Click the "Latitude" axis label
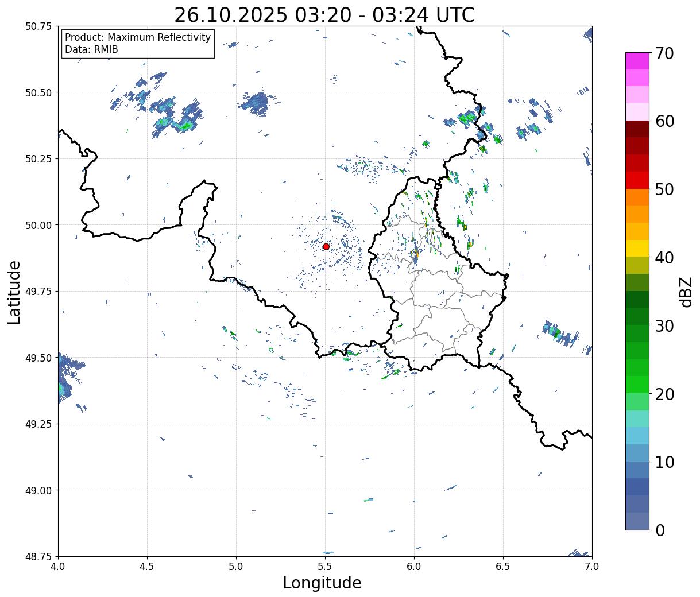Image resolution: width=700 pixels, height=597 pixels. 14,292
